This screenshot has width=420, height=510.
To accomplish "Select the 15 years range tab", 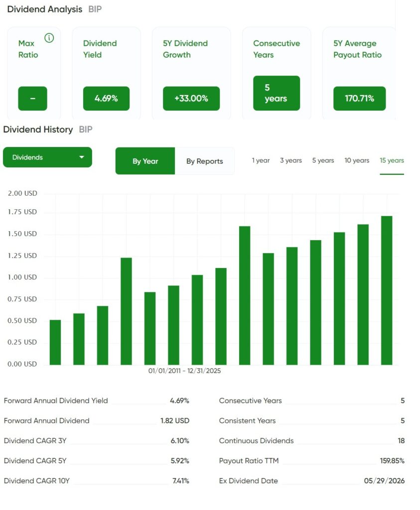I will (x=392, y=160).
